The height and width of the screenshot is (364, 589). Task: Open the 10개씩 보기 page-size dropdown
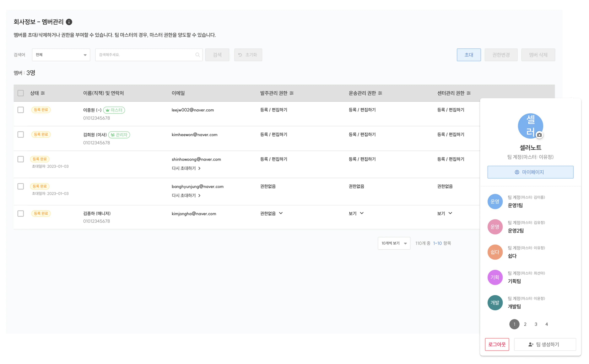(394, 243)
